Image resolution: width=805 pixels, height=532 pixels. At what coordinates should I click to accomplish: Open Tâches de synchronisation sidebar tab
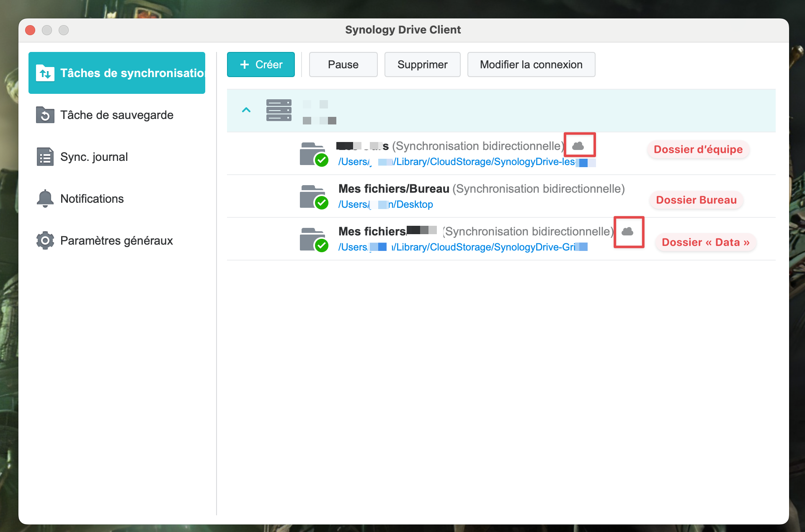(117, 73)
